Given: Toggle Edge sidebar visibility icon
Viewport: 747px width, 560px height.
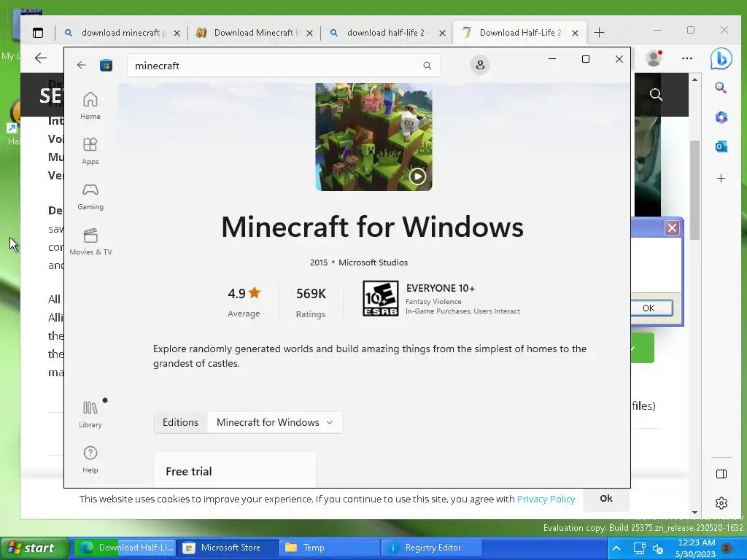Looking at the screenshot, I should [x=721, y=474].
